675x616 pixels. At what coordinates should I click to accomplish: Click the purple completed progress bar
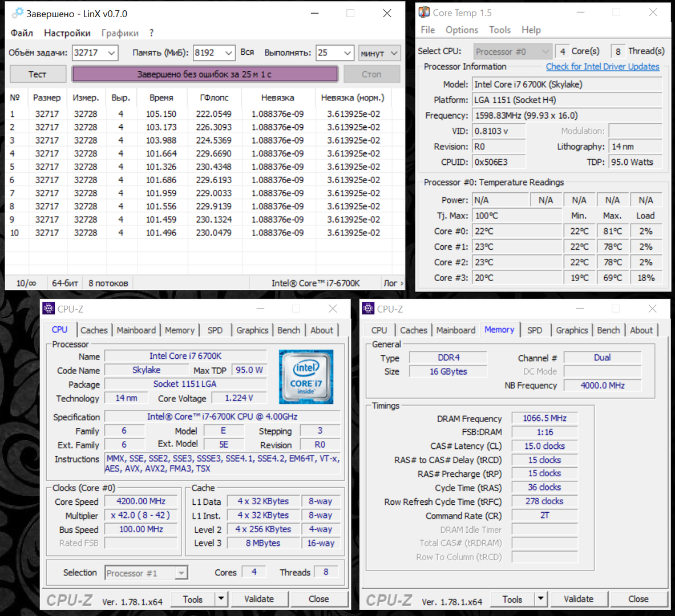coord(205,74)
